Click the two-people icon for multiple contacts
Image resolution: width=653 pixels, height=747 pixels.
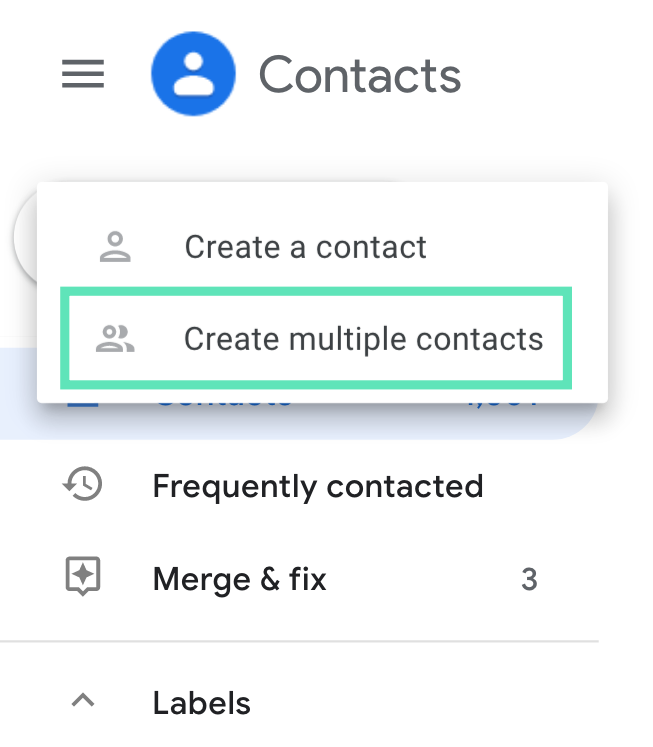[x=116, y=339]
